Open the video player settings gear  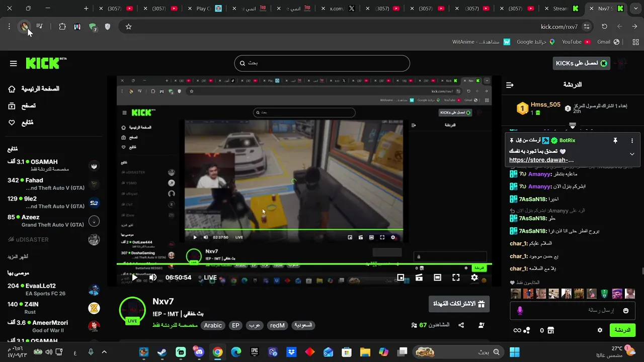(x=474, y=278)
